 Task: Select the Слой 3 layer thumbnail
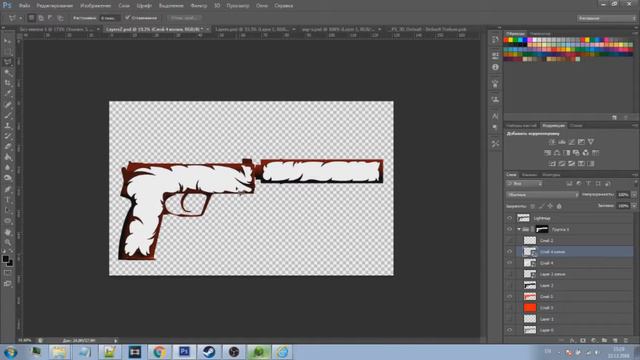pyautogui.click(x=530, y=308)
